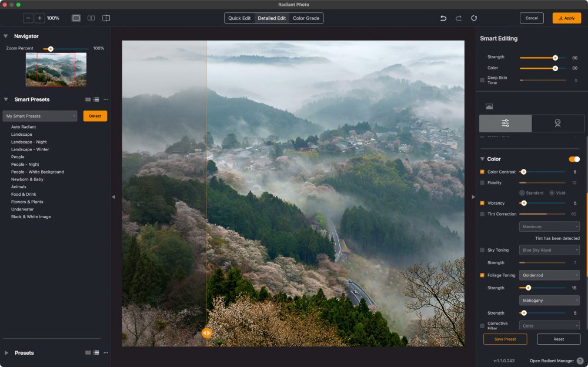Select the Standard radio option
Image resolution: width=588 pixels, height=367 pixels.
pyautogui.click(x=522, y=193)
